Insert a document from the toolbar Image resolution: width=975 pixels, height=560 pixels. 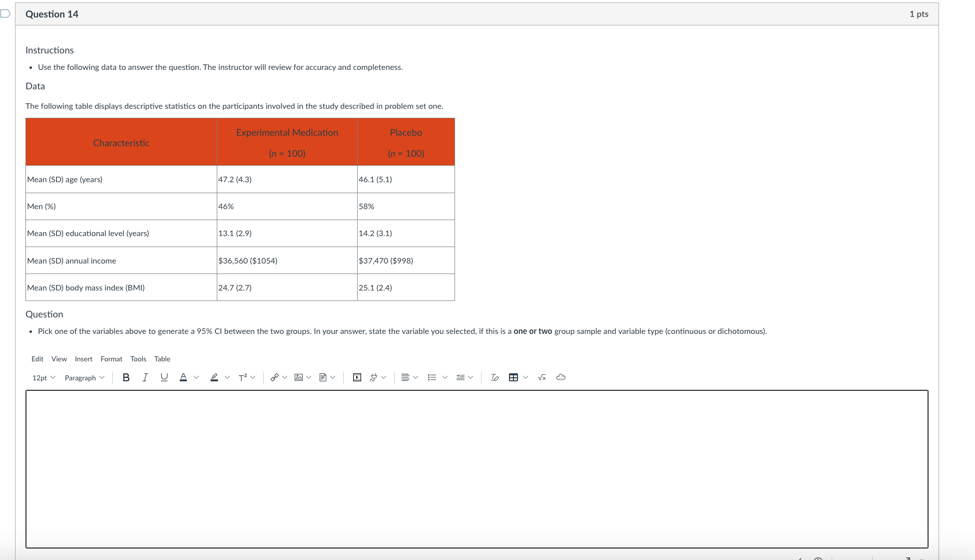click(x=323, y=377)
